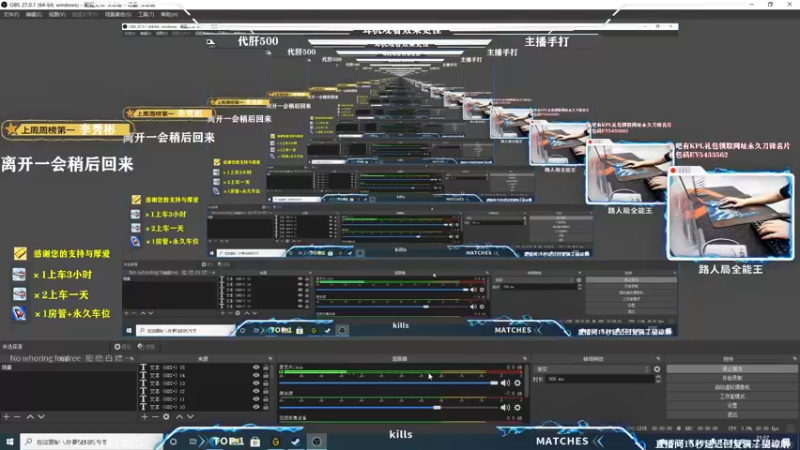Decrease transition duration with down arrow
Viewport: 800px width, 450px height.
[x=658, y=381]
